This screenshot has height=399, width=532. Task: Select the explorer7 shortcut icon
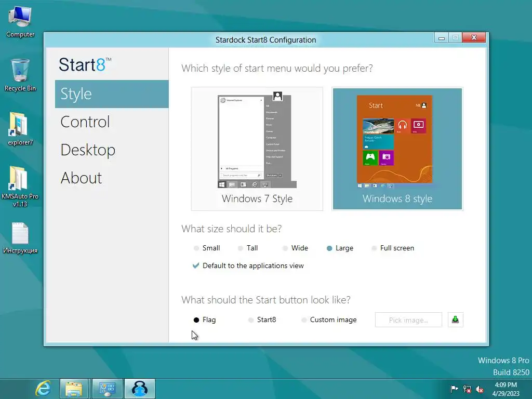tap(20, 129)
